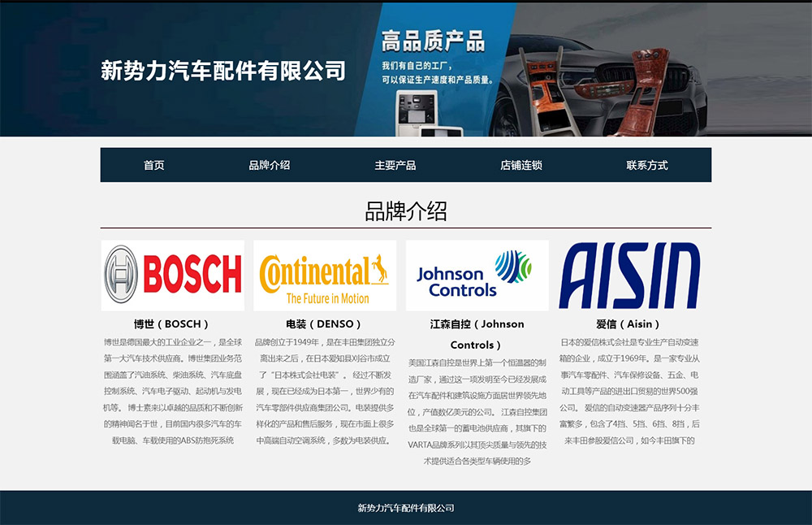Open the 店铺连锁 navigation item
Image resolution: width=812 pixels, height=525 pixels.
521,165
